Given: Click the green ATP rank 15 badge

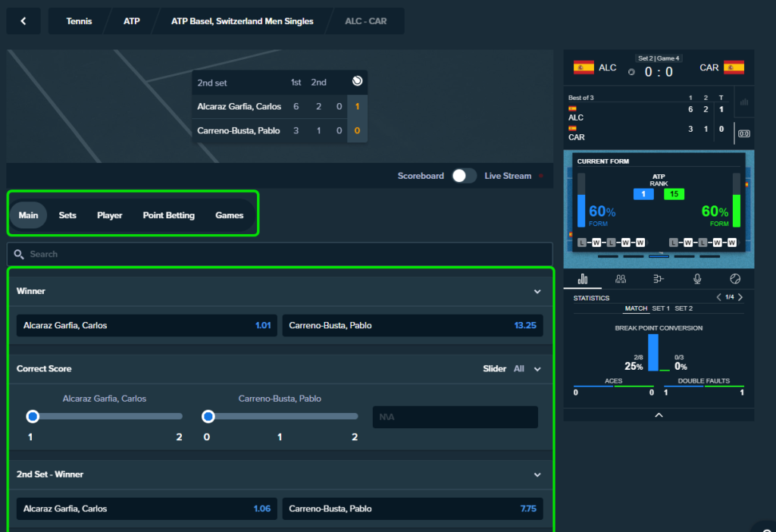Looking at the screenshot, I should (674, 194).
